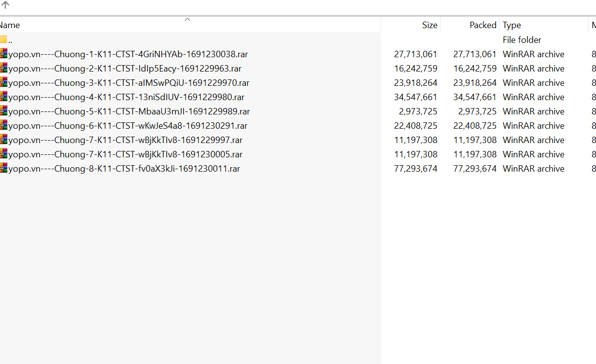Sort files by the Size column header

pos(429,25)
